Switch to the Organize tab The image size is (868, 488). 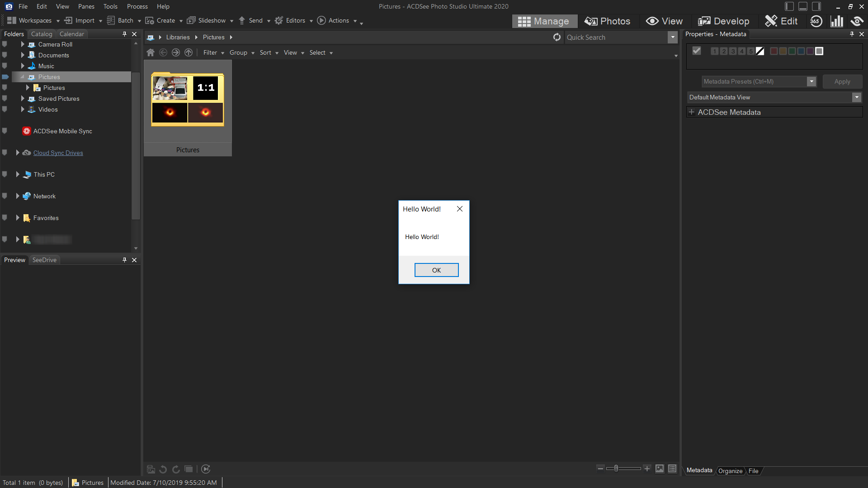(730, 471)
